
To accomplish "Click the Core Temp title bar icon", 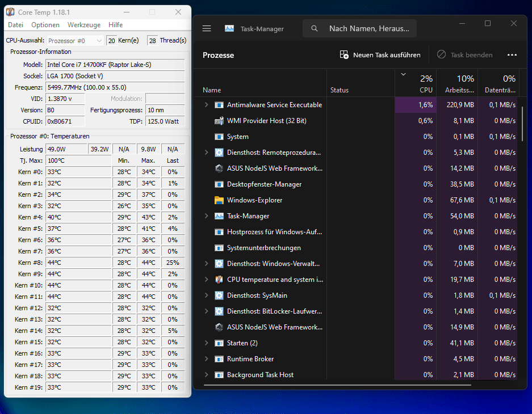I will tap(10, 12).
